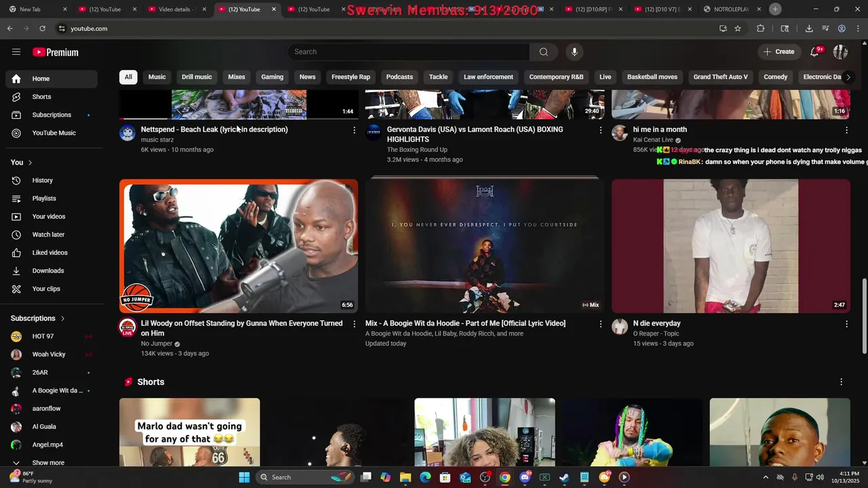The image size is (868, 488).
Task: Select the Gaming filter chip
Action: tap(272, 77)
